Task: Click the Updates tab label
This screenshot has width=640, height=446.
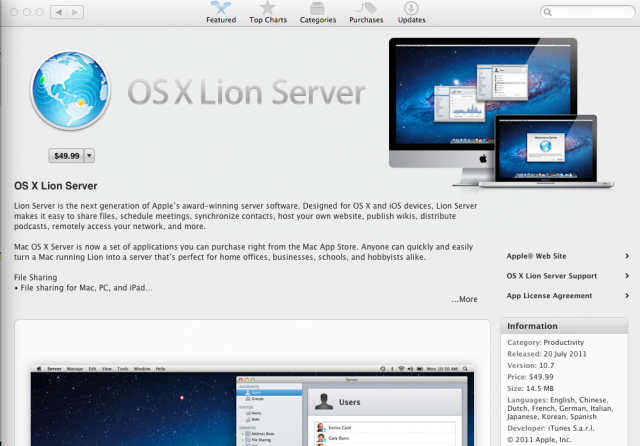Action: point(411,20)
